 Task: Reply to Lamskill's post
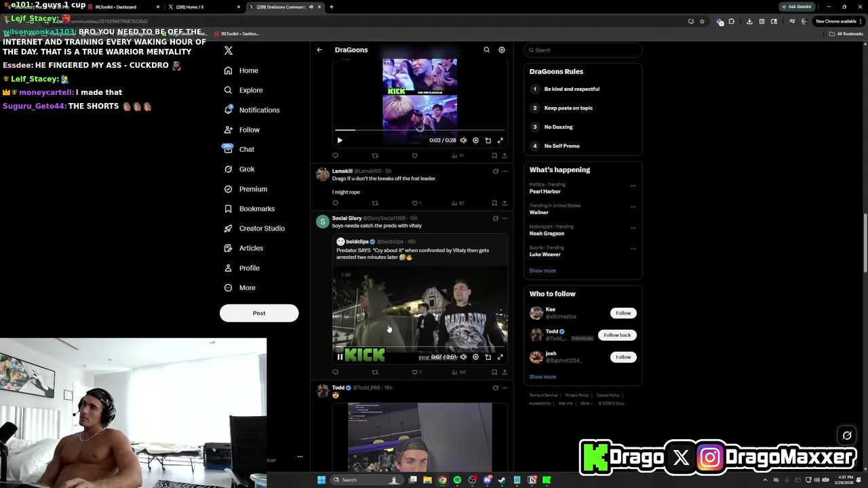(x=335, y=203)
